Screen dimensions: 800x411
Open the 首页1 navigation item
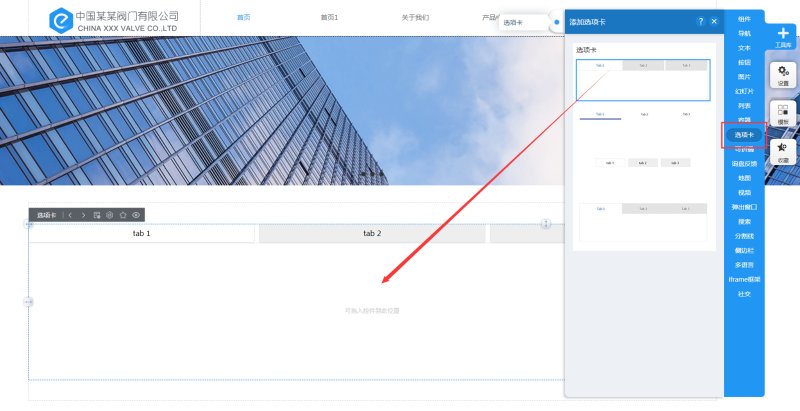(329, 17)
